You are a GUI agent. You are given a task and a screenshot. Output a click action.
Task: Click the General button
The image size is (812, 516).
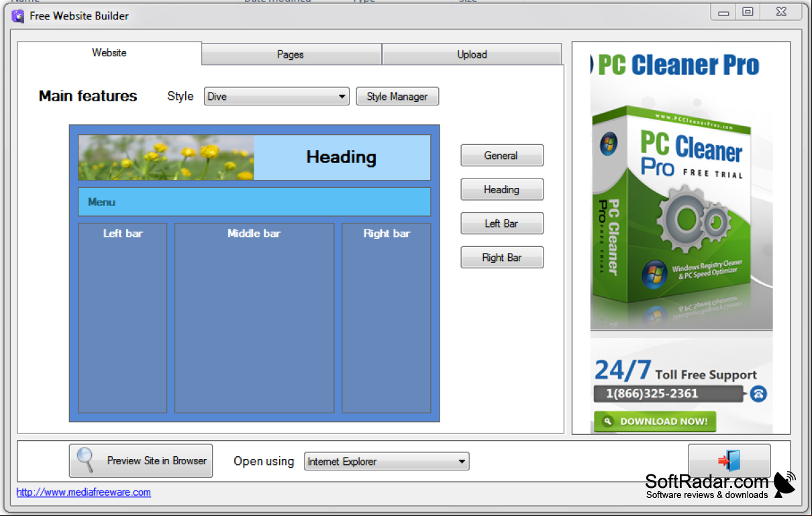coord(502,156)
